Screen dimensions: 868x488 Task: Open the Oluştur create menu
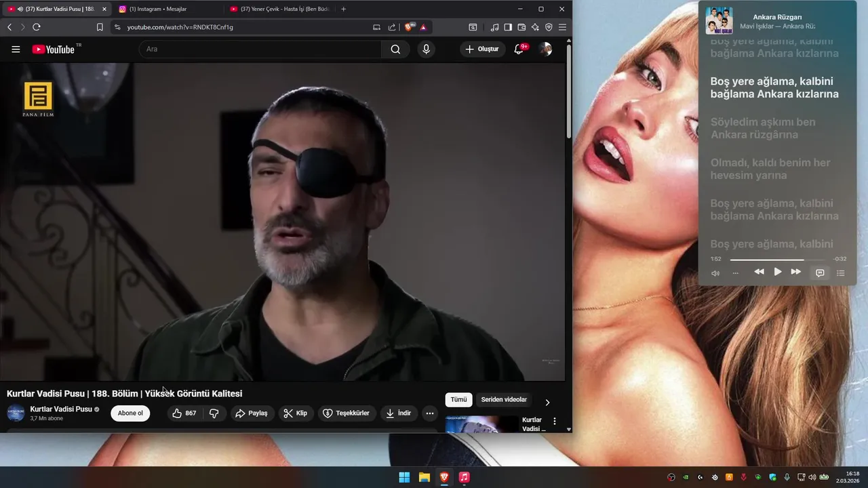pos(482,49)
